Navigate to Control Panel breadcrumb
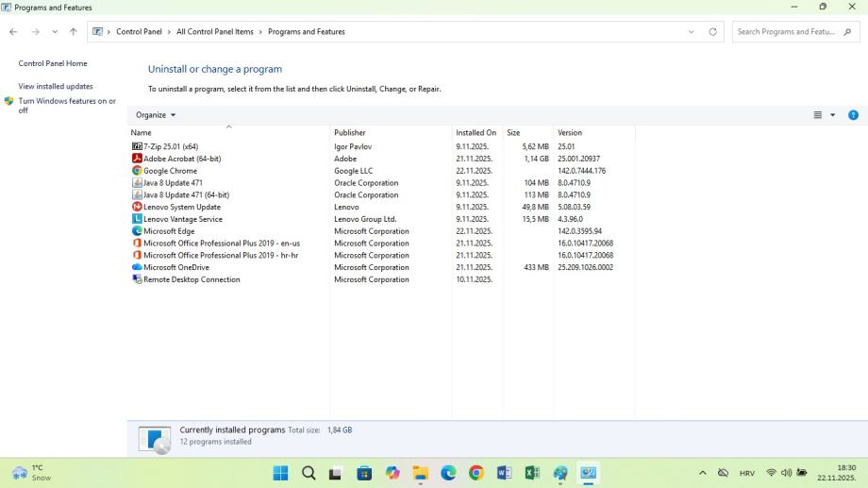 [x=139, y=31]
